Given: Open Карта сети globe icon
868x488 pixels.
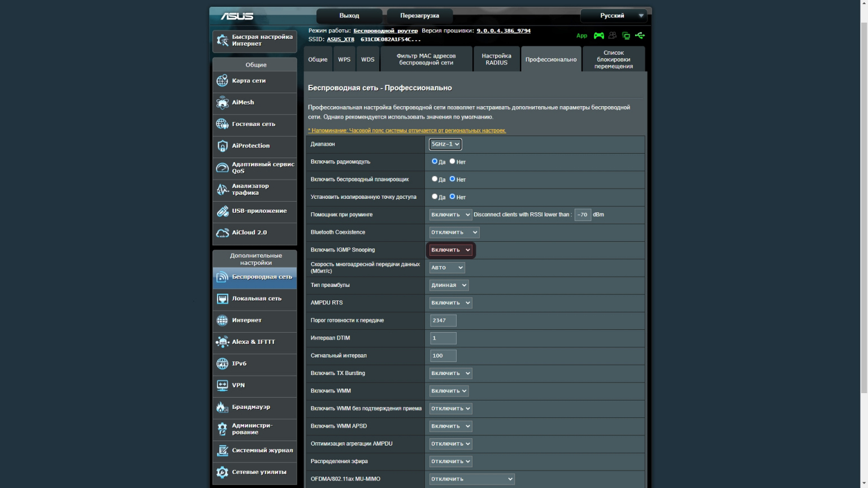Looking at the screenshot, I should click(223, 81).
